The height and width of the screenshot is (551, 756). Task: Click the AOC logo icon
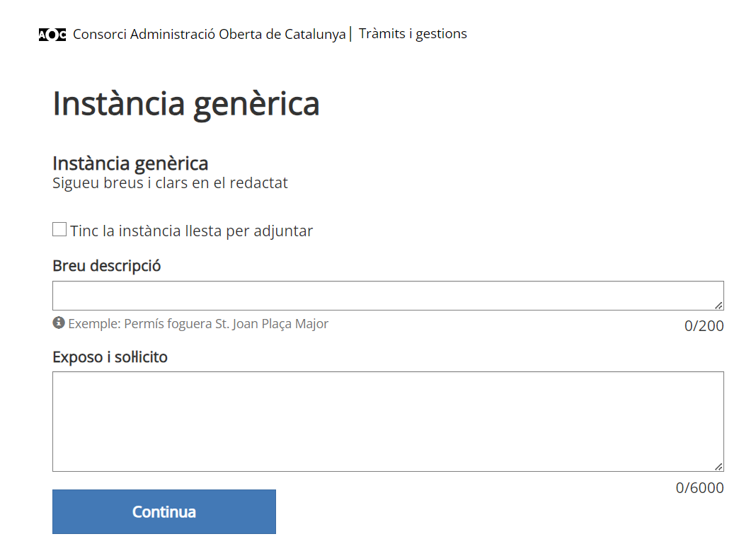(52, 35)
